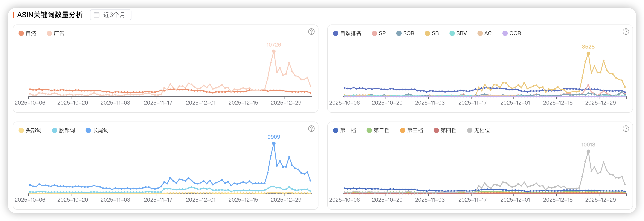This screenshot has height=221, width=644.
Task: Click the calendar icon in date selector
Action: click(97, 15)
